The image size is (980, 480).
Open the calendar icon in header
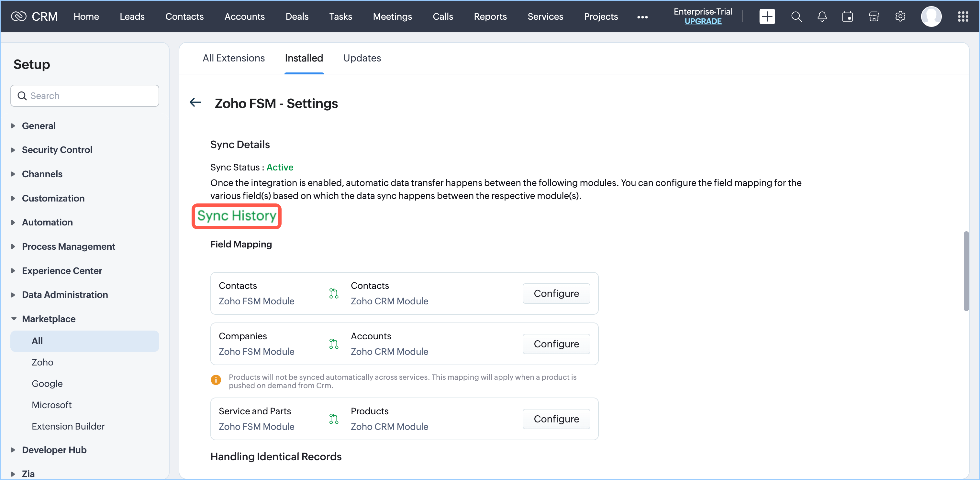(847, 16)
